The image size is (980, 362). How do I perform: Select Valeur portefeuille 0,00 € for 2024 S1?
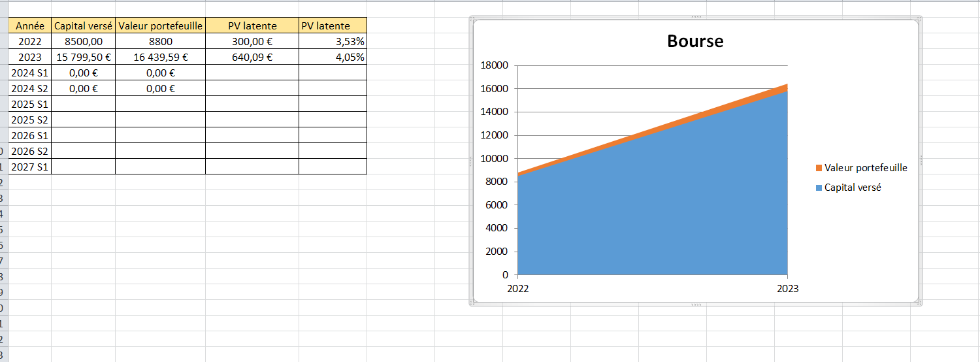pos(160,73)
